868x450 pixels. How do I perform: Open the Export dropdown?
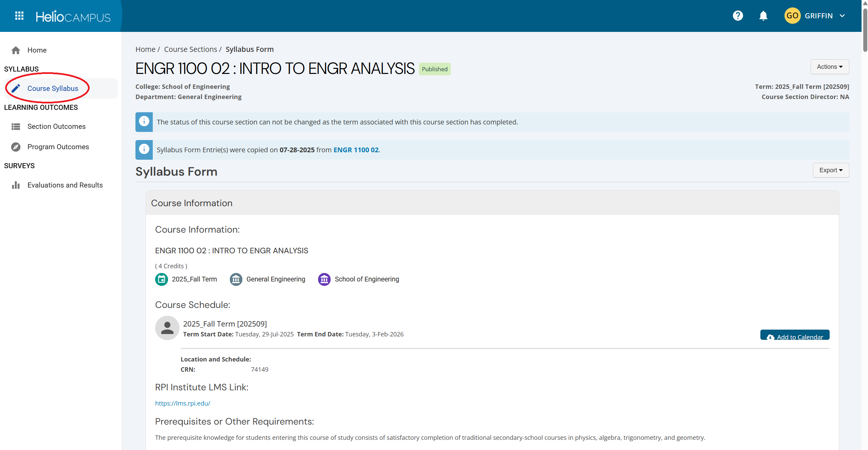pos(831,170)
